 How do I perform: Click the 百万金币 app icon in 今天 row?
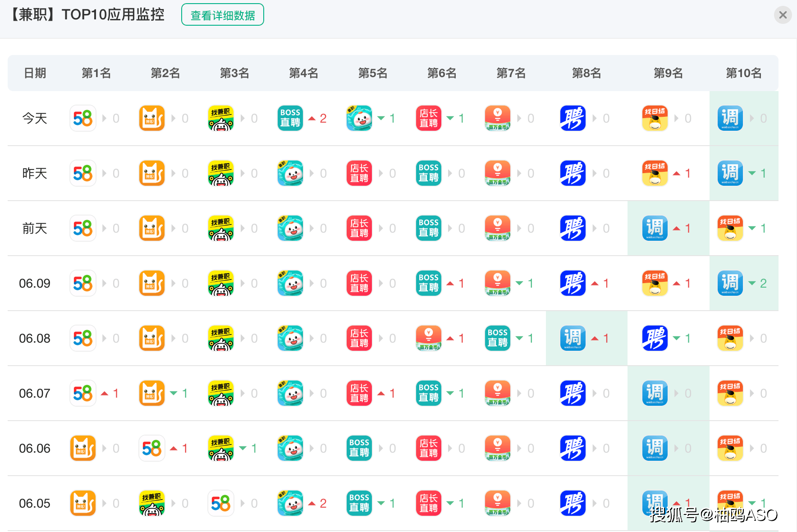click(x=498, y=118)
